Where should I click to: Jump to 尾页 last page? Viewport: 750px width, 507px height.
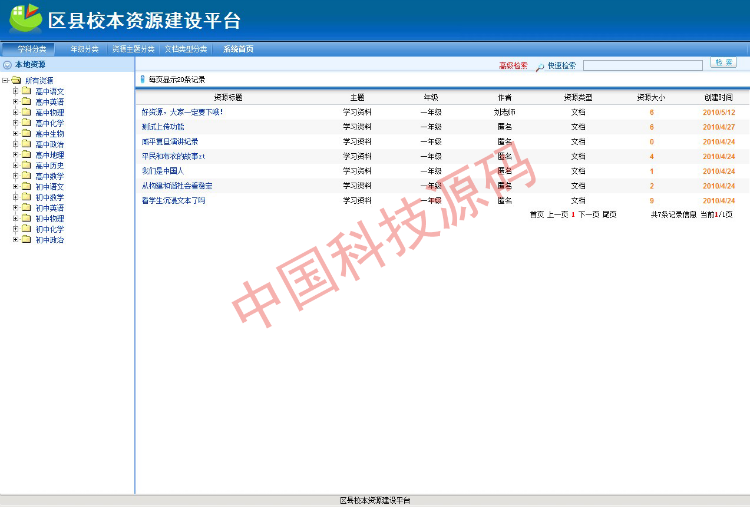pyautogui.click(x=609, y=215)
